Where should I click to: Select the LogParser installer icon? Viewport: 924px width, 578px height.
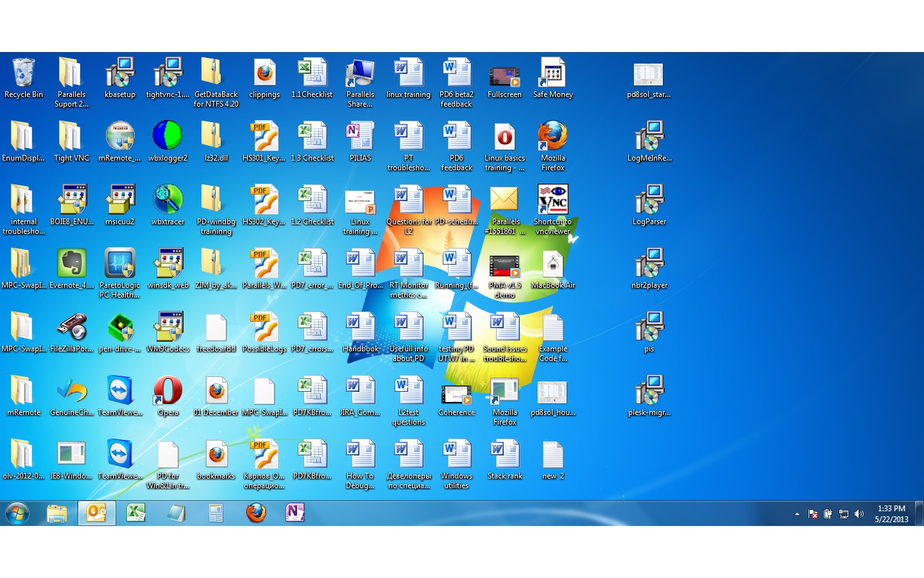point(649,201)
